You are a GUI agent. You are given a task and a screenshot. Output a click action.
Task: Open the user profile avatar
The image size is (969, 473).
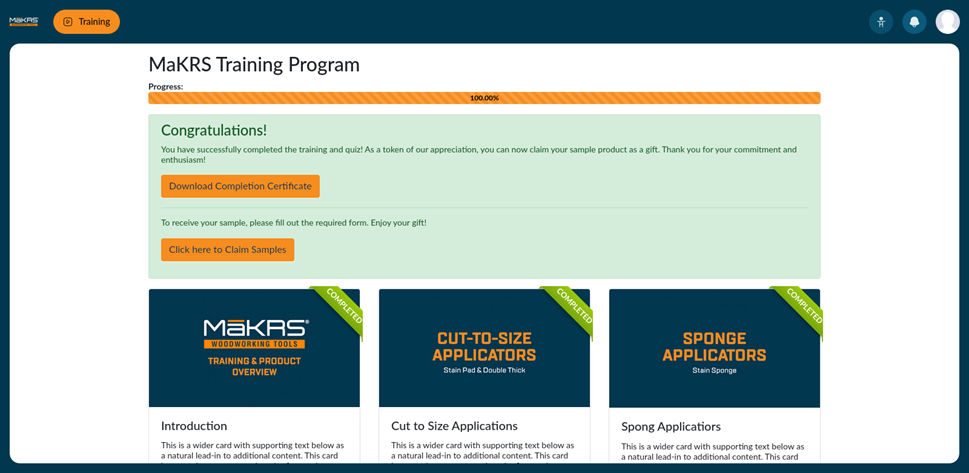coord(947,22)
